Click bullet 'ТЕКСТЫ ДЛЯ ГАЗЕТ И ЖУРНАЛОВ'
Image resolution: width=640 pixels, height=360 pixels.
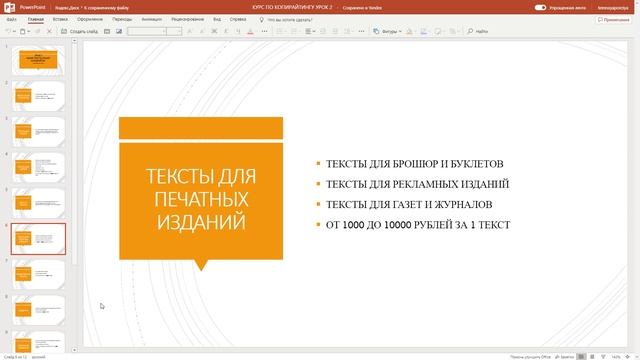[409, 204]
